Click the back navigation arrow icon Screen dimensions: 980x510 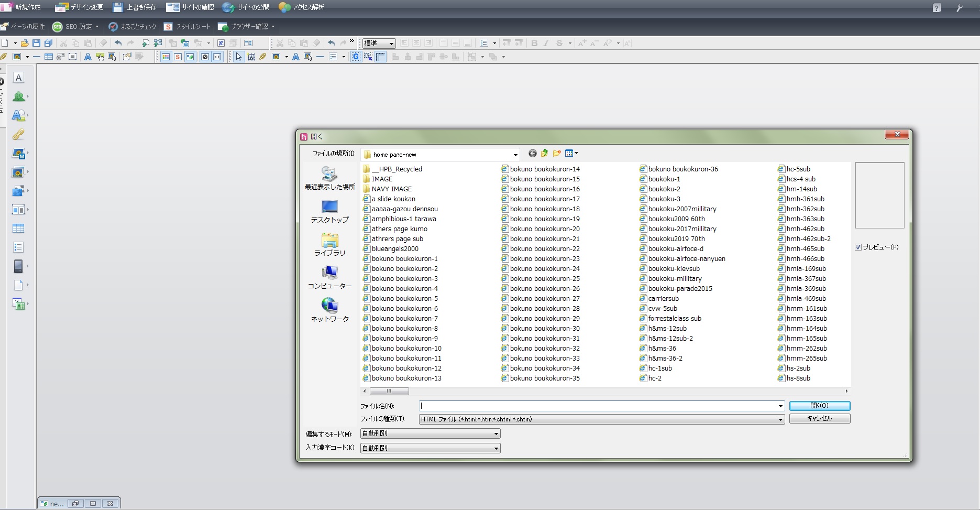[x=532, y=154]
